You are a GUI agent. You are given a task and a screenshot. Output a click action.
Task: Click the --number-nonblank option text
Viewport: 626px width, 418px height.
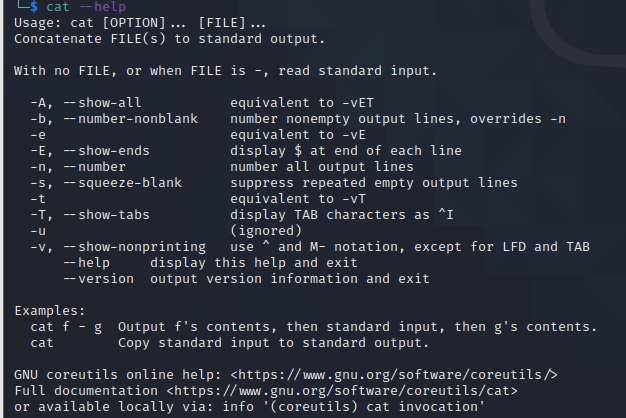click(x=131, y=119)
